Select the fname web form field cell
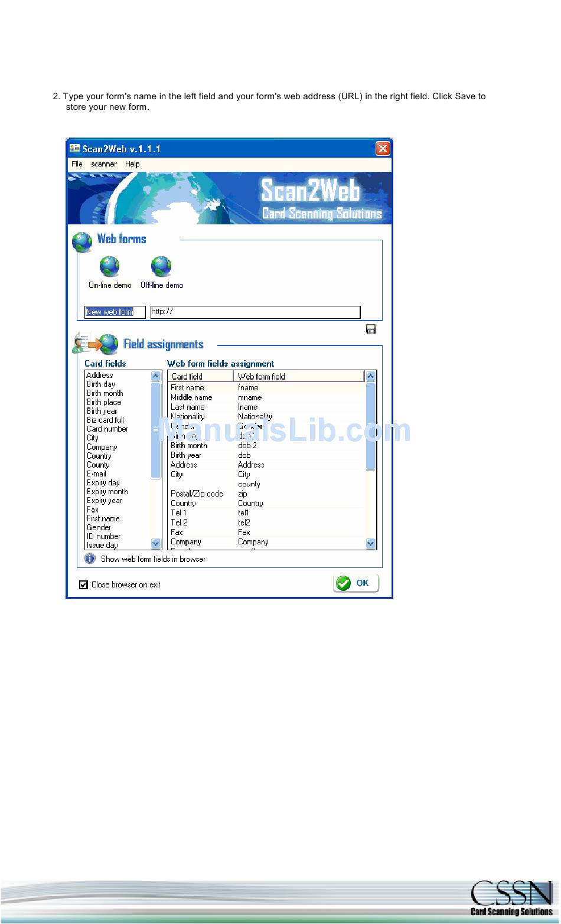Viewport: 561px width, 924px height. pyautogui.click(x=248, y=388)
